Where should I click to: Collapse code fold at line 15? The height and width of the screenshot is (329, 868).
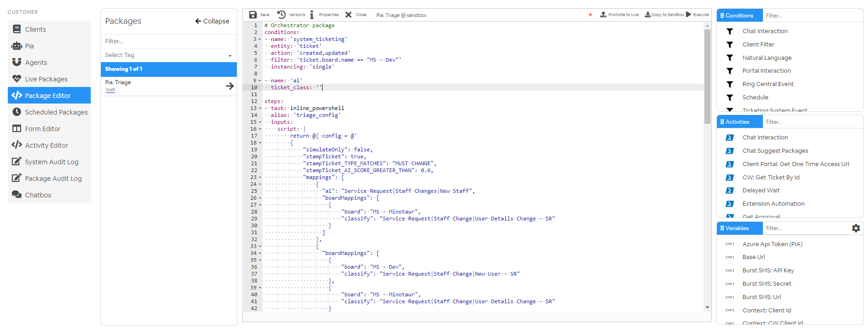tap(260, 122)
